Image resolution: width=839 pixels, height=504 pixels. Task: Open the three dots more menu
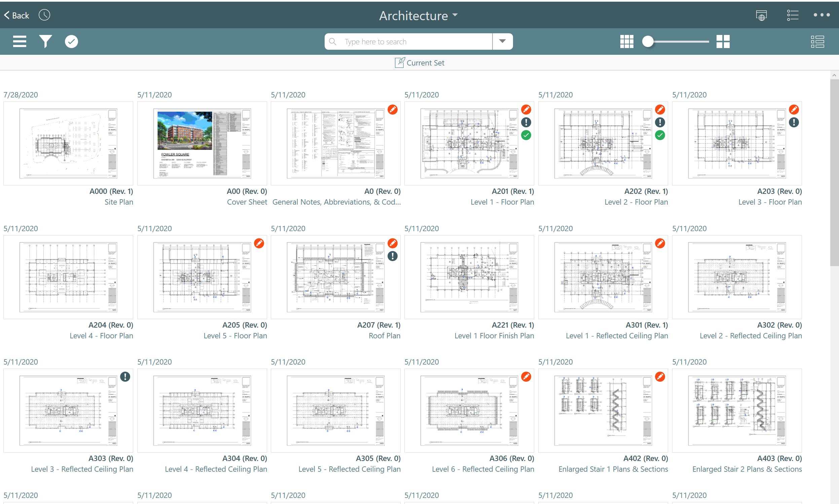coord(822,15)
